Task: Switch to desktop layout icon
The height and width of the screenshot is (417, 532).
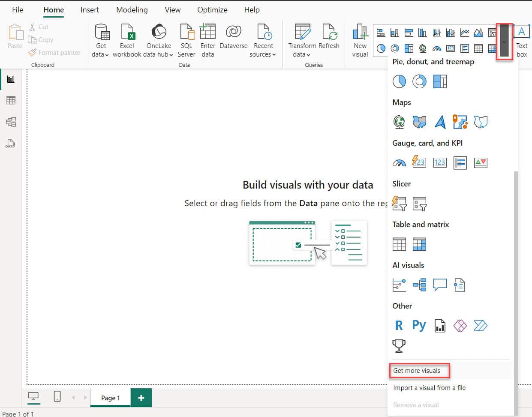Action: coord(33,397)
